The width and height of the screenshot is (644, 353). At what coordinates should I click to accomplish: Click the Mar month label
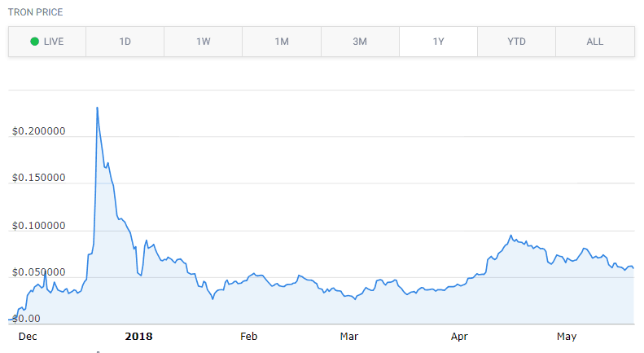pyautogui.click(x=349, y=337)
